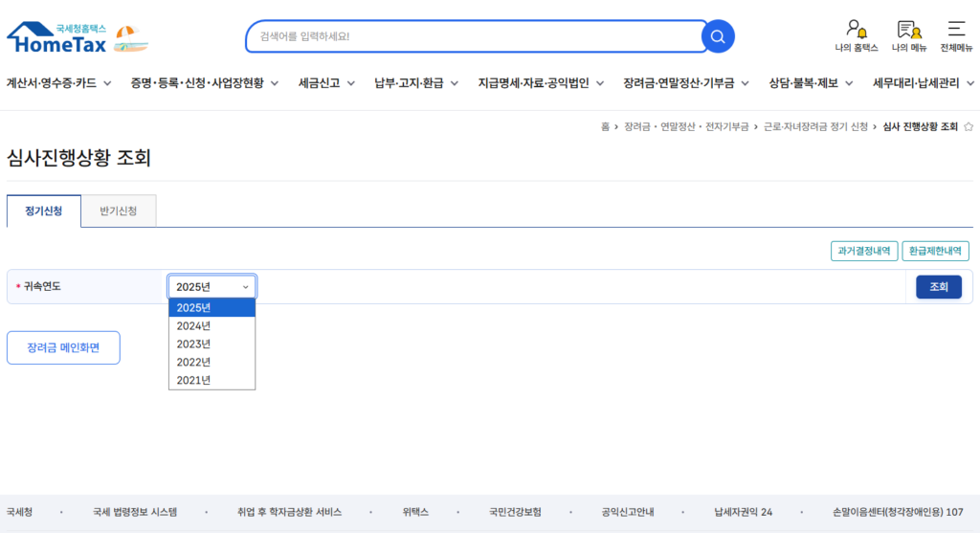Viewport: 980px width, 533px height.
Task: Expand 세금신고 menu
Action: (x=326, y=83)
